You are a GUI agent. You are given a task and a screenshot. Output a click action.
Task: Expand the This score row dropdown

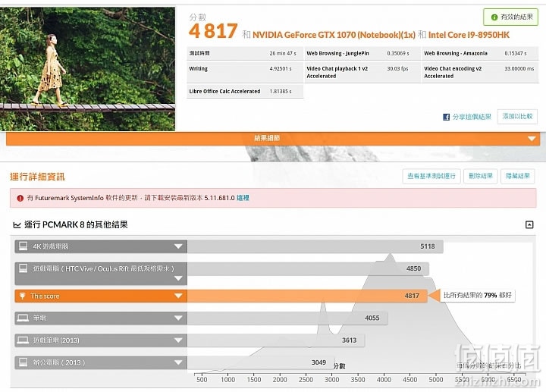[178, 296]
